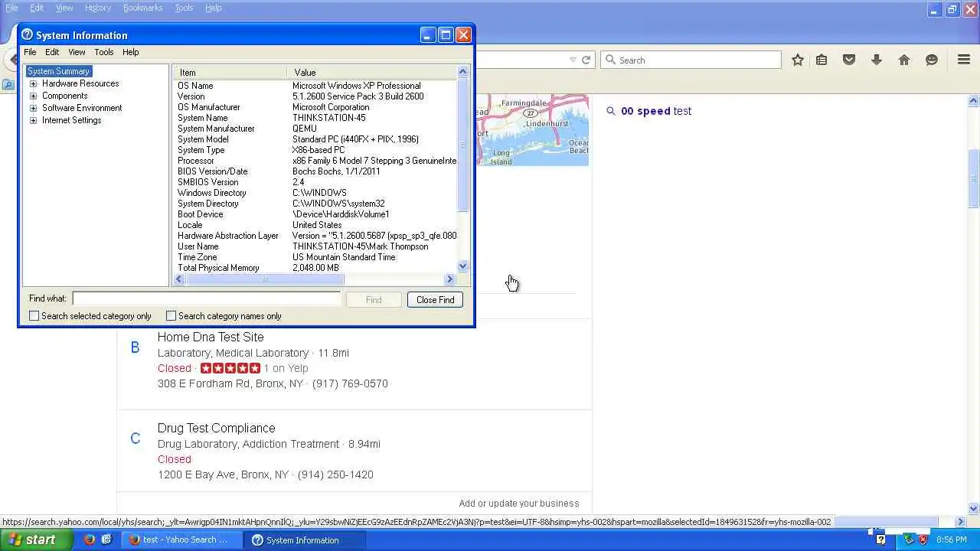Open the File menu in System Information
980x551 pixels.
click(x=30, y=52)
